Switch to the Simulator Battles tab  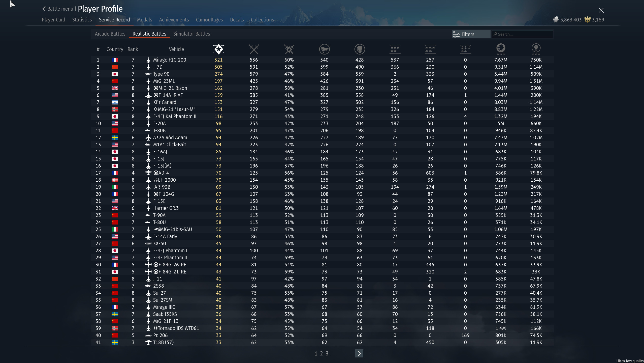(x=191, y=34)
